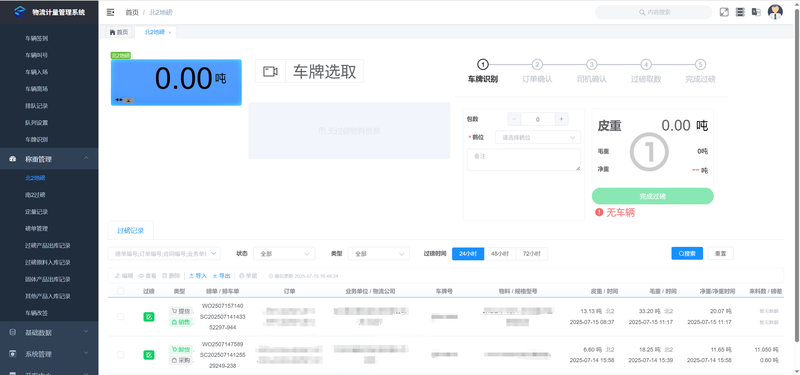Click the blue 搜索 button

687,254
